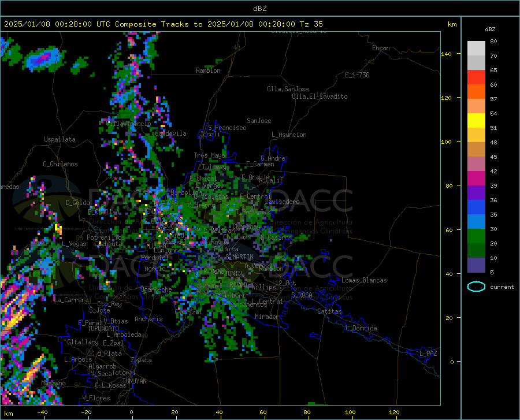Click the 'L_Asuncion' place label

coord(289,135)
